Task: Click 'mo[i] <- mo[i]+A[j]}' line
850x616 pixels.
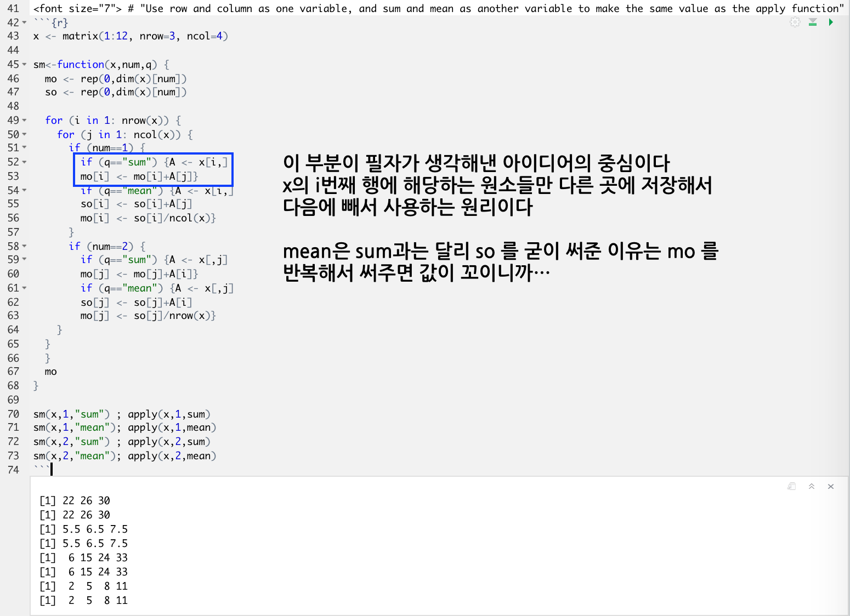Action: [139, 176]
